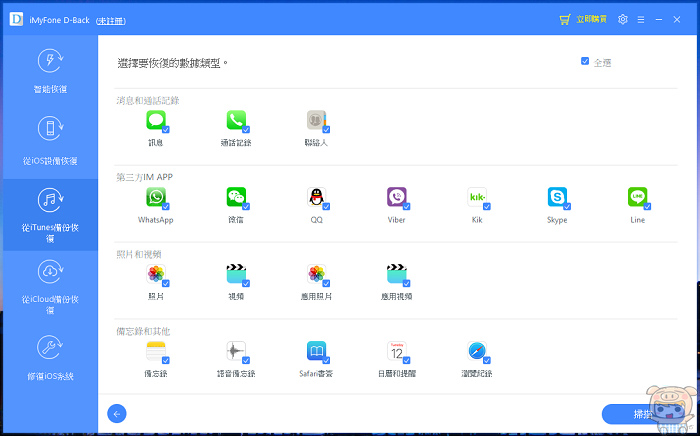Select the Skype icon

click(x=557, y=197)
